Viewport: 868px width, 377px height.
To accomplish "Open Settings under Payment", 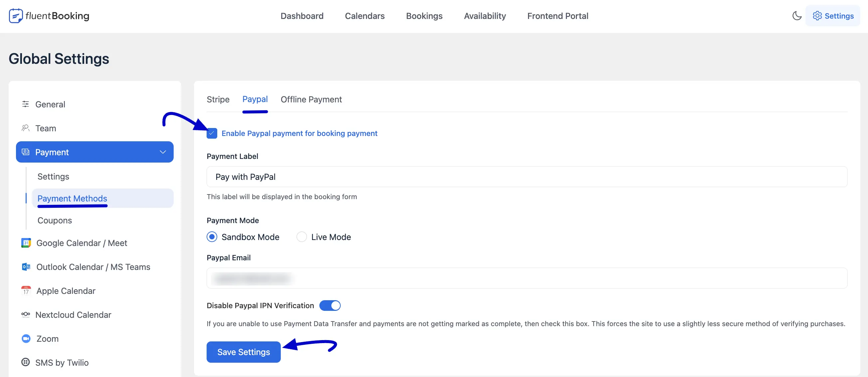I will click(x=102, y=177).
